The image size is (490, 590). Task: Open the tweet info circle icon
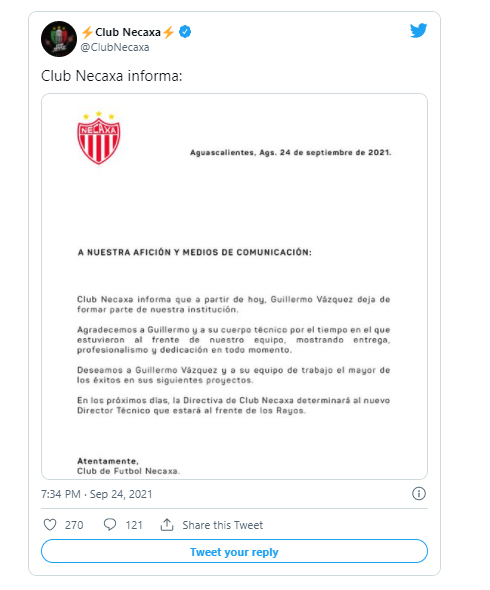(x=419, y=493)
